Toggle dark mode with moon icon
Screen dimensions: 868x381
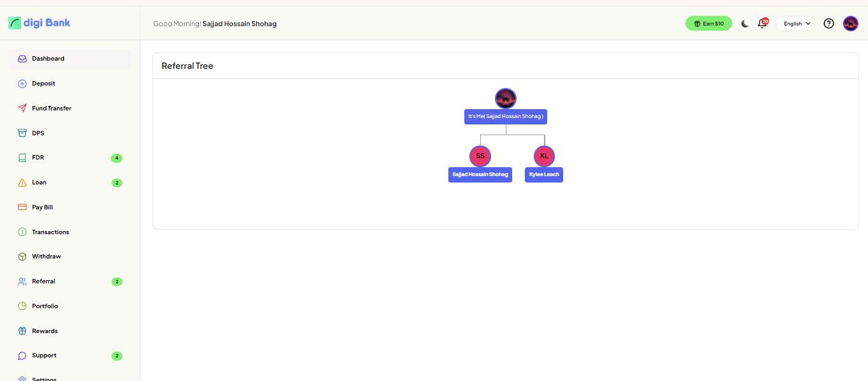click(744, 24)
